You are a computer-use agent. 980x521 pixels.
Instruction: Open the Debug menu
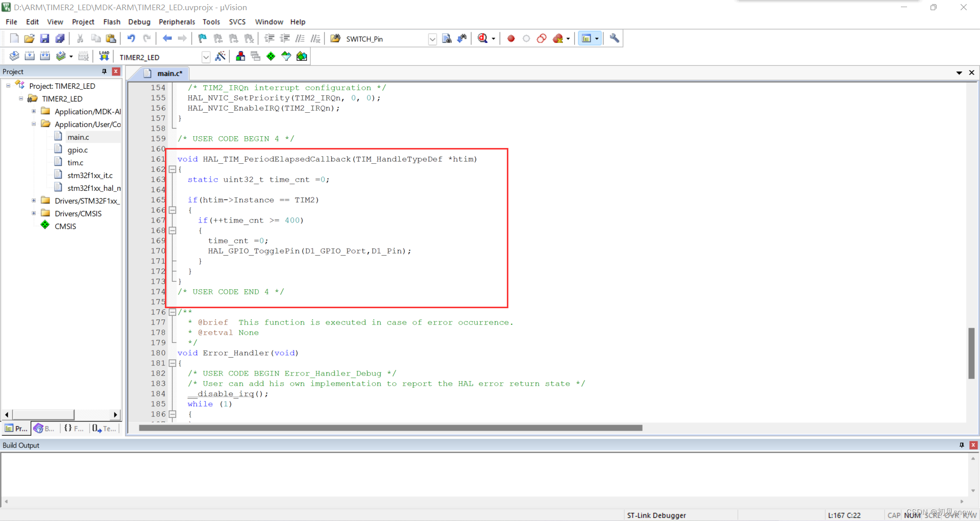pos(139,22)
